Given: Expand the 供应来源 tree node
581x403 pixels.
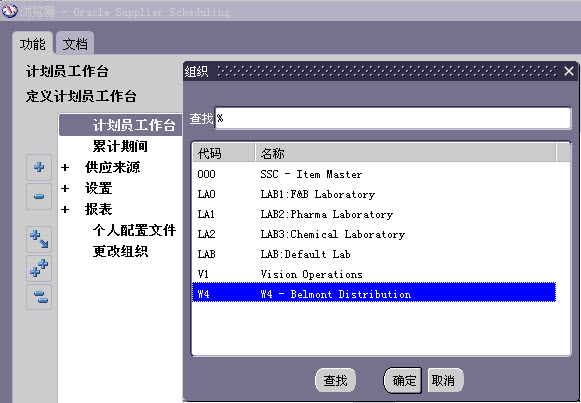Looking at the screenshot, I should click(x=65, y=167).
